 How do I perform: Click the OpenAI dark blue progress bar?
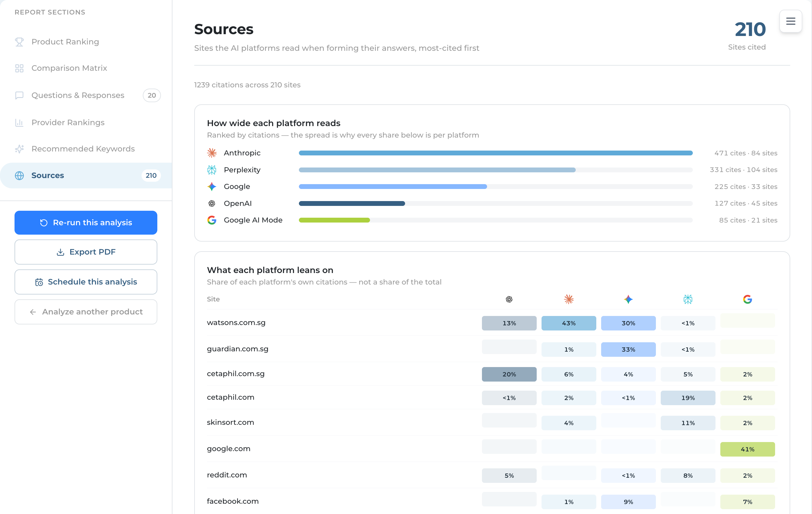click(352, 203)
